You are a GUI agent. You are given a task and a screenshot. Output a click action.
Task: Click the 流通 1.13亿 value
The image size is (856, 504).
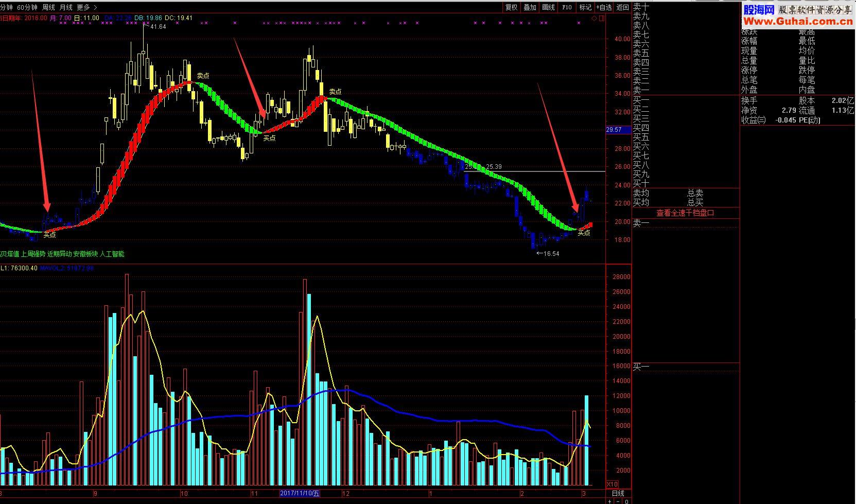843,110
